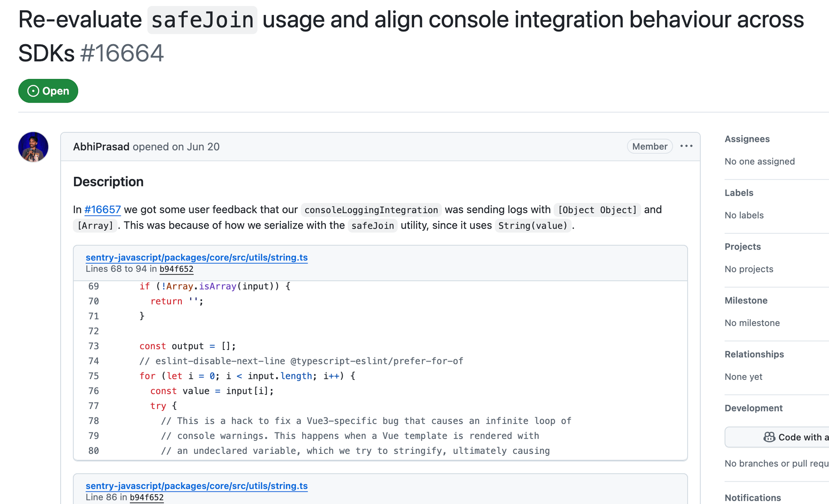Click AbhiPrasad's avatar picture

[x=33, y=147]
